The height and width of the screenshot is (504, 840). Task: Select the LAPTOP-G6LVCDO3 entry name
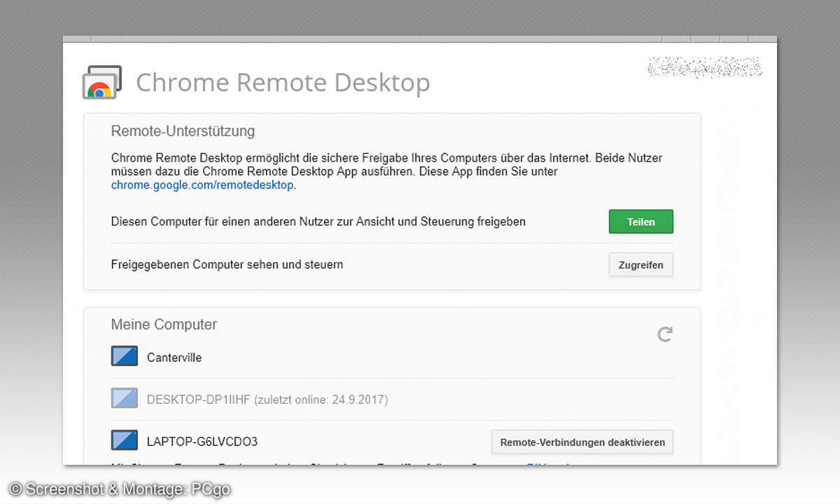pyautogui.click(x=202, y=442)
